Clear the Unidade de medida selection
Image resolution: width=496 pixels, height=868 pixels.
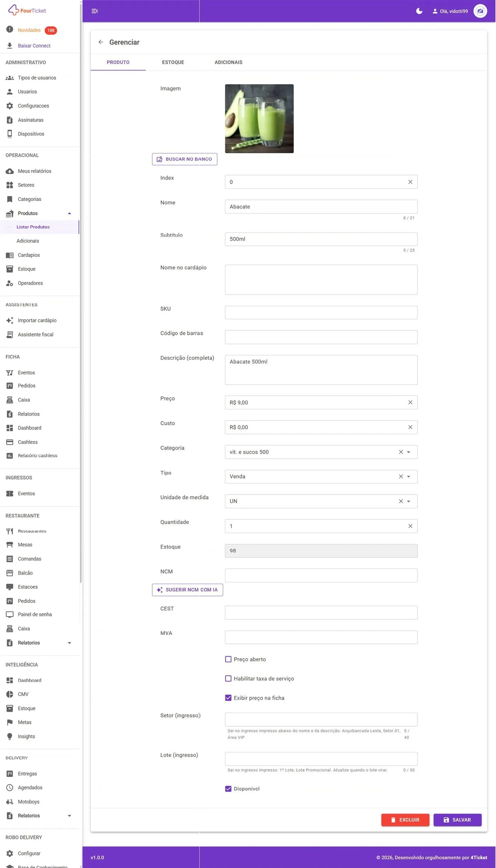click(401, 501)
